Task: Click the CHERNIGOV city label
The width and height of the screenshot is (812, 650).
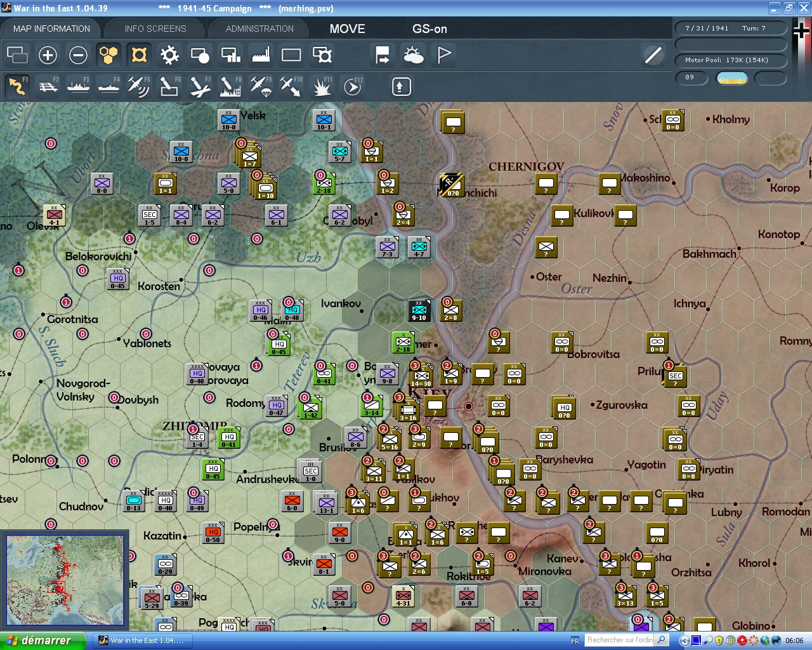Action: [x=526, y=166]
